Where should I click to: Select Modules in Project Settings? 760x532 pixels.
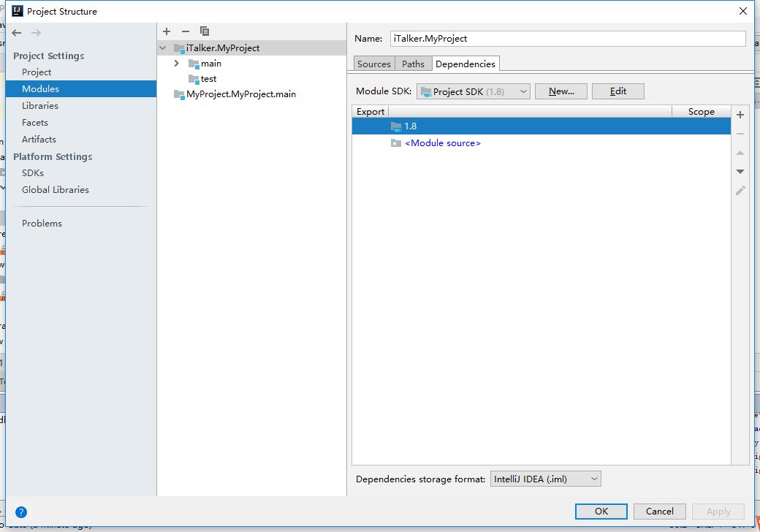tap(81, 89)
